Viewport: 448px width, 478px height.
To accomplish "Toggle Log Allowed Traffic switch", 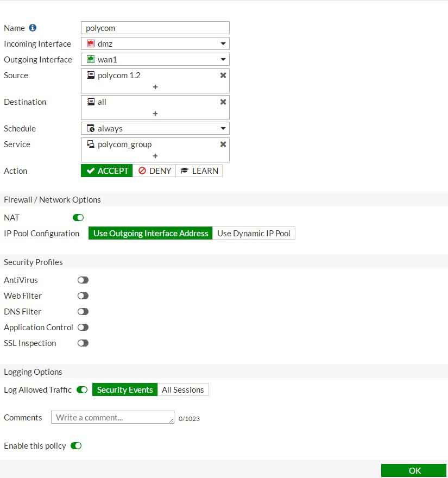I will point(83,390).
